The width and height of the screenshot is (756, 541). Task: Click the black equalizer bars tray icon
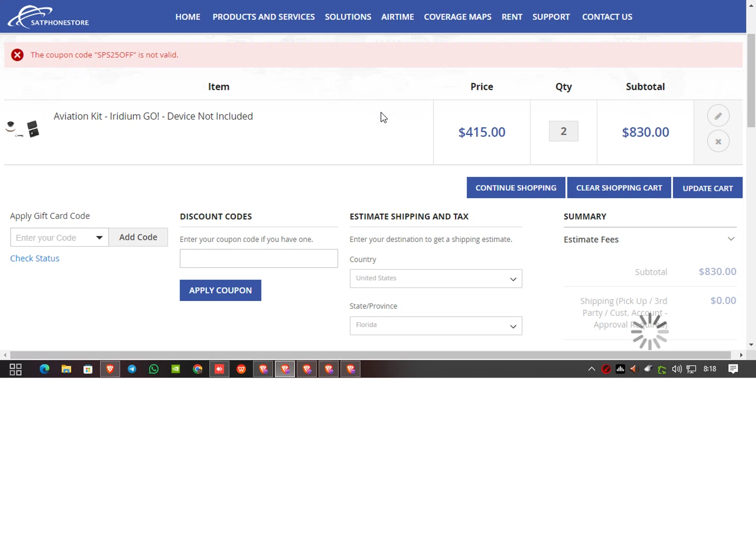click(x=620, y=369)
